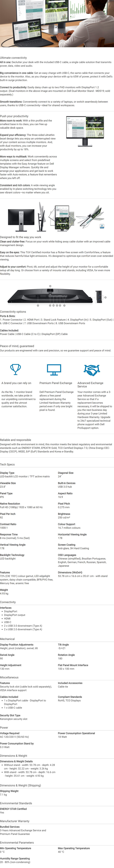Click the Advanced Exchange Service title

90,385
